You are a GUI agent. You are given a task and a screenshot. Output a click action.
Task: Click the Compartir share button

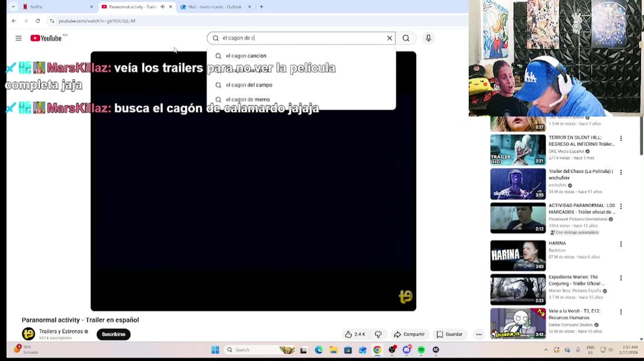click(x=409, y=334)
